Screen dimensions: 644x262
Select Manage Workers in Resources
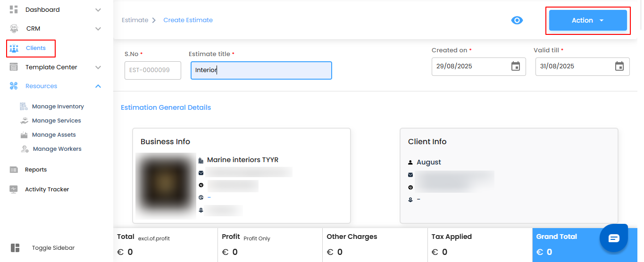(57, 149)
